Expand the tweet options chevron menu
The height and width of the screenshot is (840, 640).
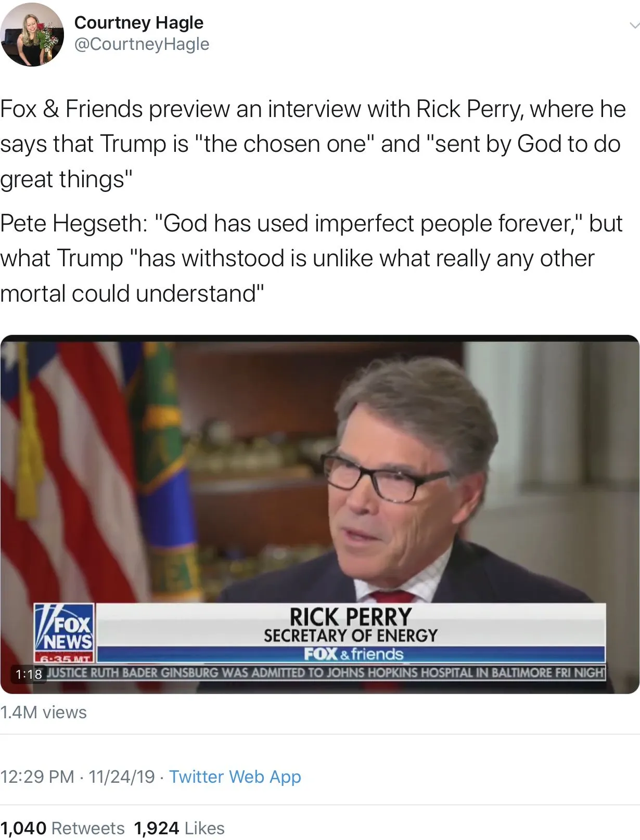(634, 25)
